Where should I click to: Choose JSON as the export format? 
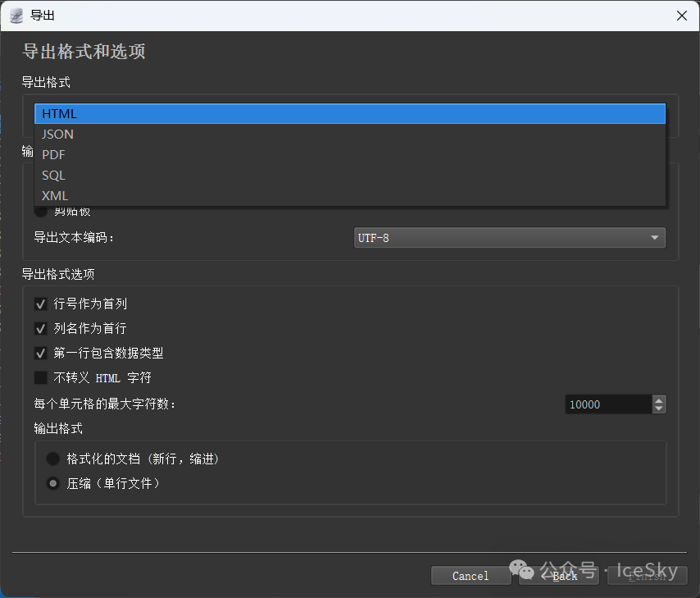(57, 135)
